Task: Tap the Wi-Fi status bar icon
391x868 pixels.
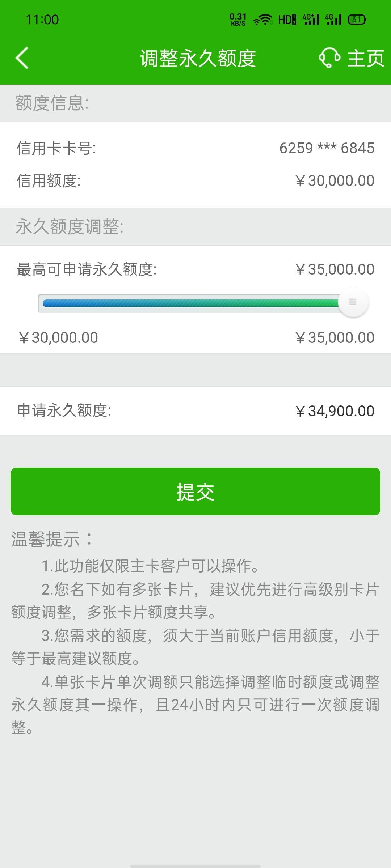Action: click(x=263, y=20)
